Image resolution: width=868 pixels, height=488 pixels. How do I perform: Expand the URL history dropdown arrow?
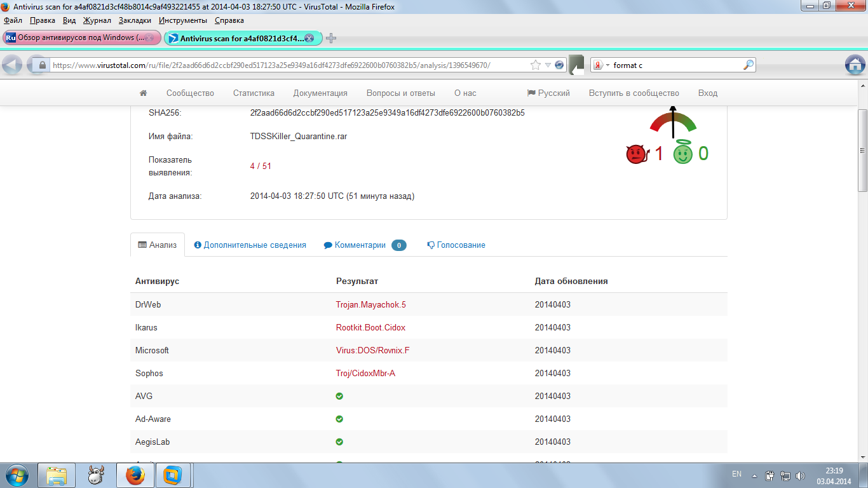click(548, 65)
